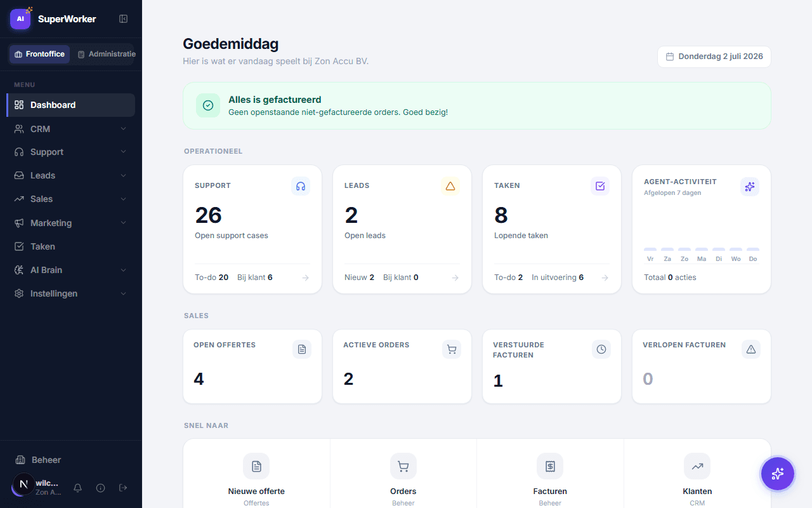Go to Klanten CRM shortcut label

(x=697, y=491)
